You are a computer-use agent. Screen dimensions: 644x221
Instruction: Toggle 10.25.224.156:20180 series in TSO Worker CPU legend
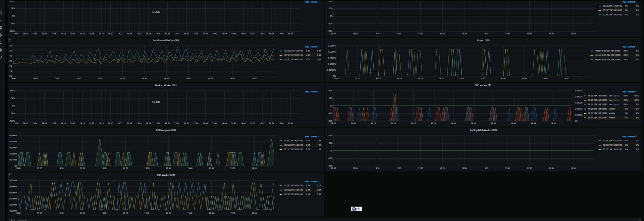(x=293, y=186)
